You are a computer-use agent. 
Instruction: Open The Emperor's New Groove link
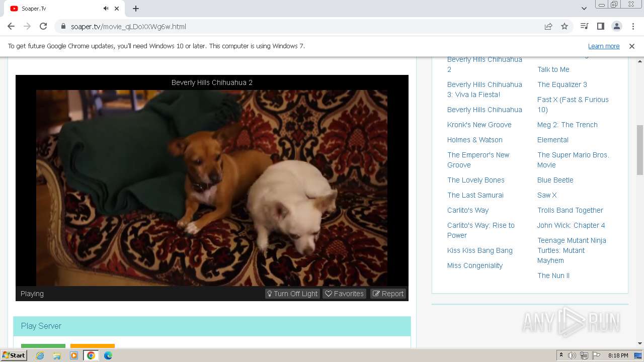(x=478, y=160)
